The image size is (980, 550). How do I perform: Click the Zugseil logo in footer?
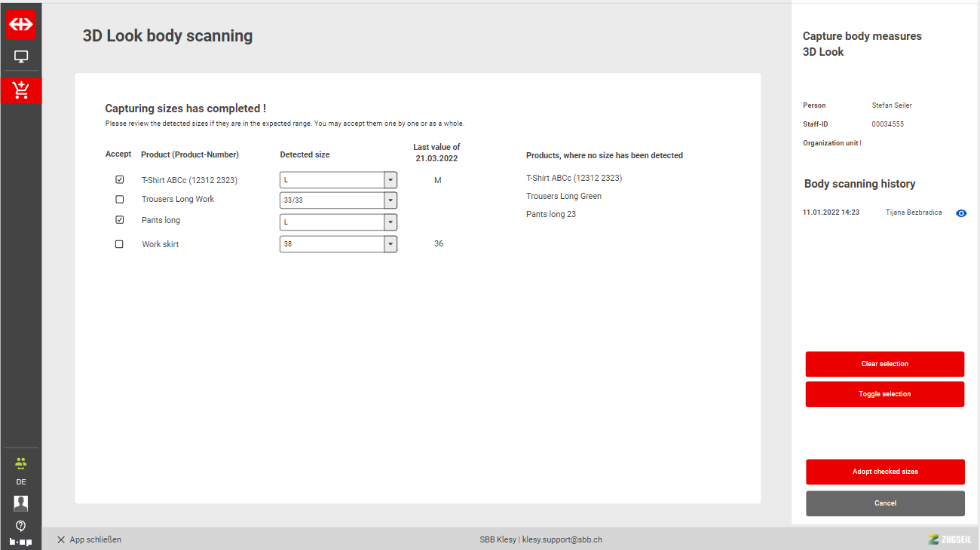[949, 539]
